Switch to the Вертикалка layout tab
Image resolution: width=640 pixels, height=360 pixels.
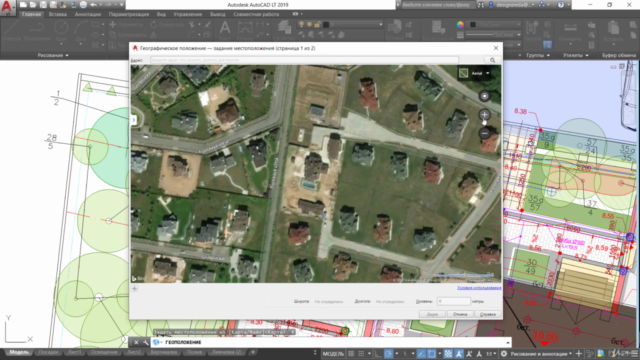pos(164,352)
